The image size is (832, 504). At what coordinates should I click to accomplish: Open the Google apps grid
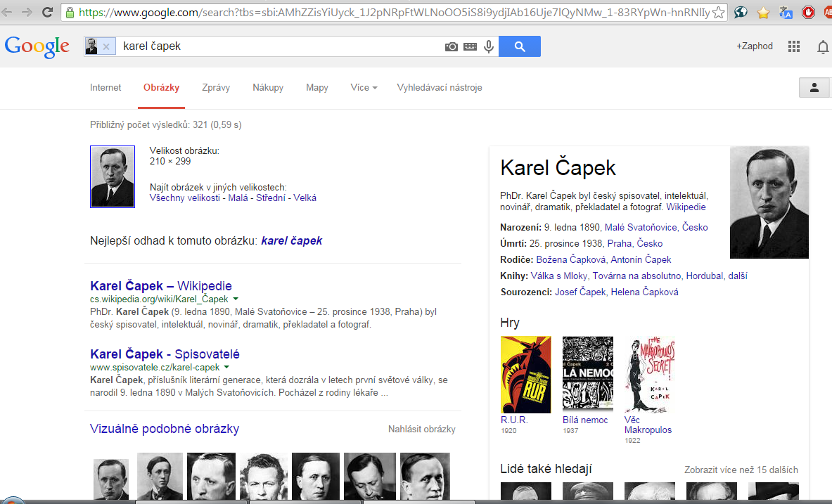coord(794,46)
